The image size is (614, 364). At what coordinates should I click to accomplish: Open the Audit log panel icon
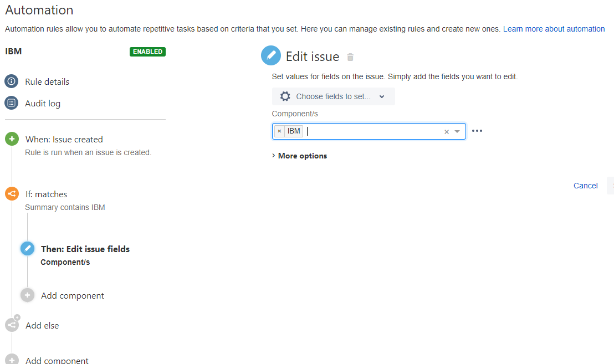[x=12, y=103]
